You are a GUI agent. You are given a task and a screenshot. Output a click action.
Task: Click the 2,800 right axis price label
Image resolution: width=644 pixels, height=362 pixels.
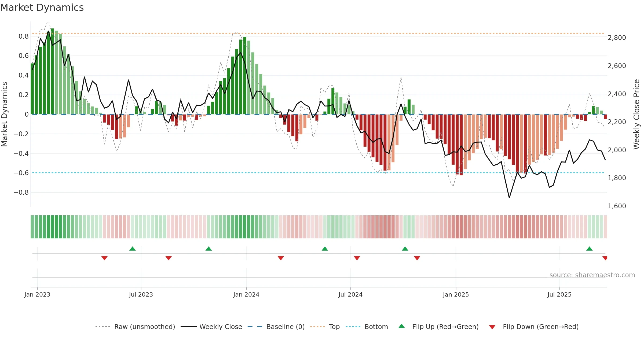[617, 38]
